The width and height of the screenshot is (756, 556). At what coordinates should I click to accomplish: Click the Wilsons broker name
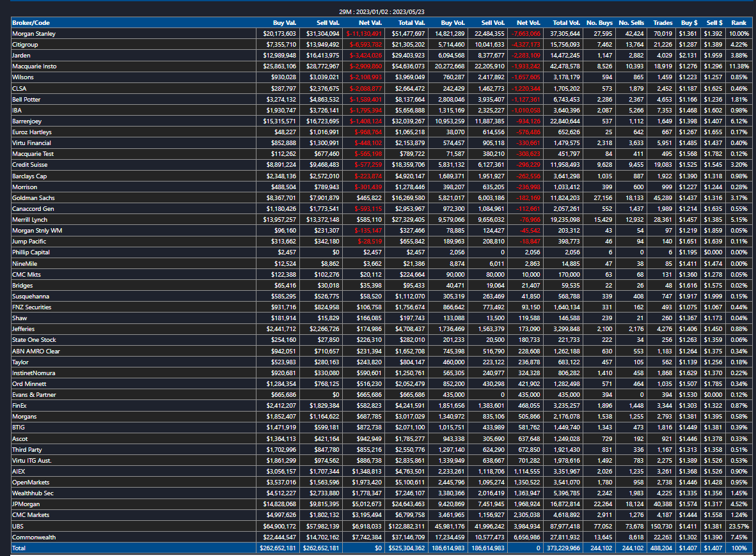22,77
